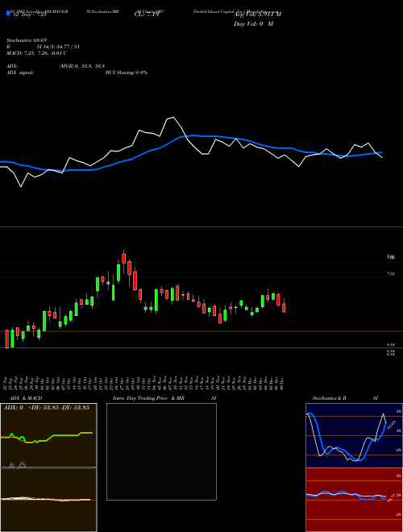The height and width of the screenshot is (532, 403).
Task: Click inside the empty Intra Day Trading panel
Action: pos(161,451)
